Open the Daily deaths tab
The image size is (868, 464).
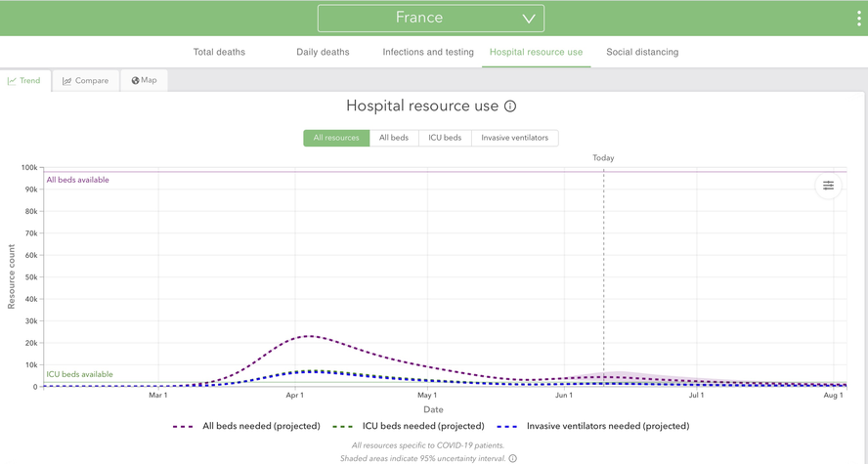pyautogui.click(x=323, y=52)
